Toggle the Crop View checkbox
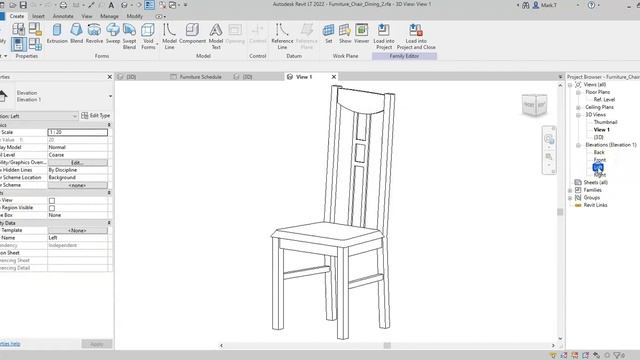The width and height of the screenshot is (640, 360). (x=52, y=200)
